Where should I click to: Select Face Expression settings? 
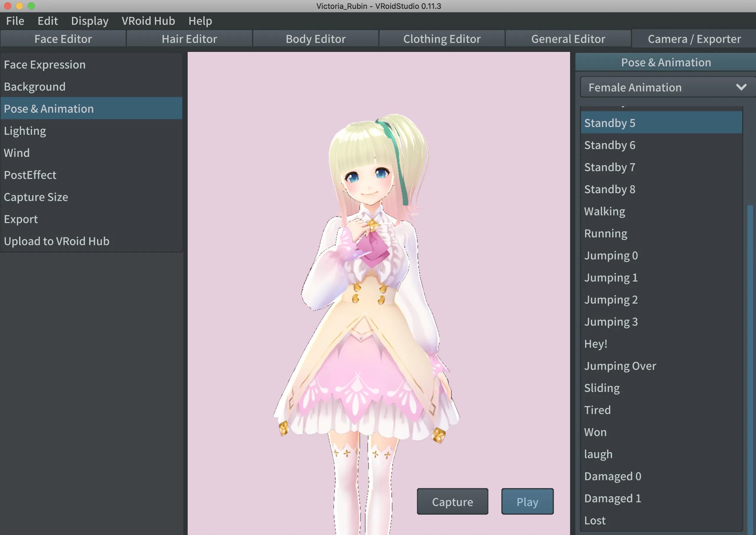coord(45,64)
